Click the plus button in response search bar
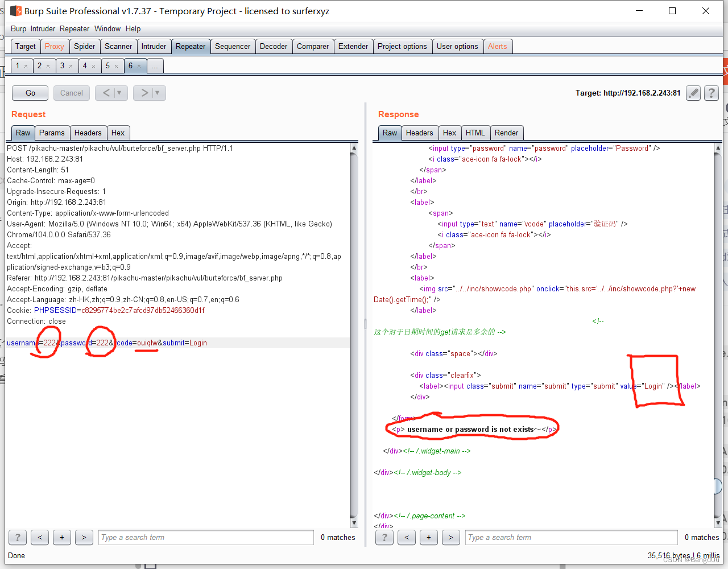The height and width of the screenshot is (569, 728). pyautogui.click(x=429, y=537)
